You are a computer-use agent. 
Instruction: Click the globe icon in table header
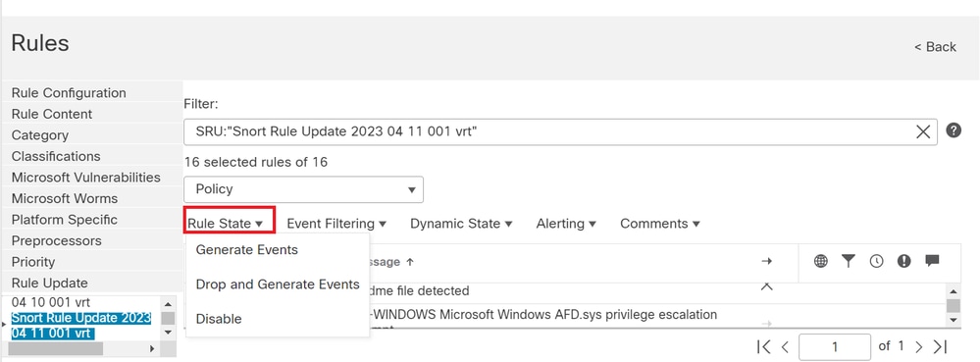coord(821,261)
